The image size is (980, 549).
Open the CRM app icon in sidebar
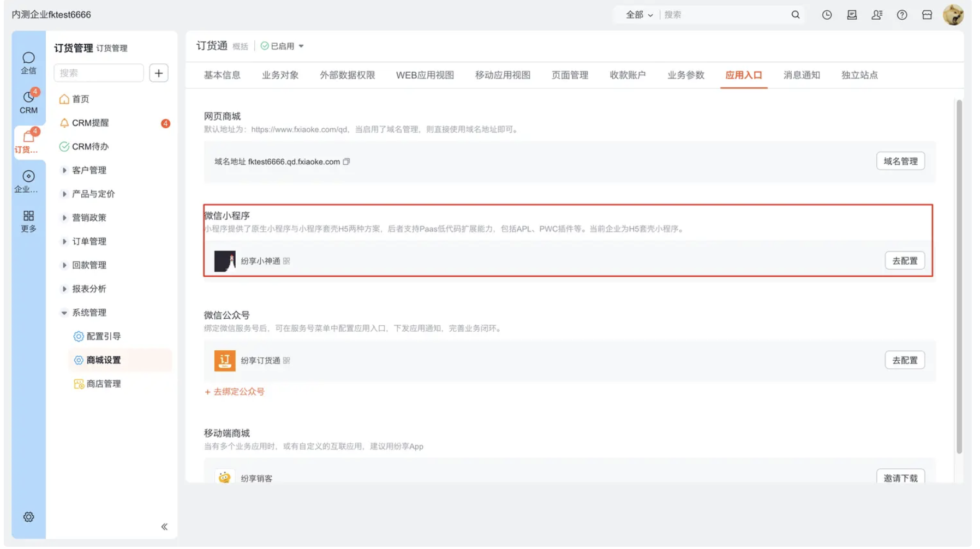click(x=28, y=102)
